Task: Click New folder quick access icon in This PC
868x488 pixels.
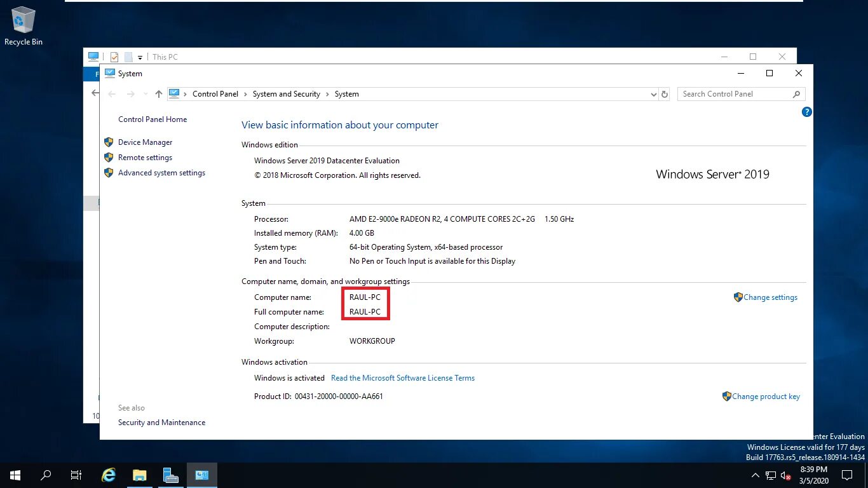Action: [128, 57]
